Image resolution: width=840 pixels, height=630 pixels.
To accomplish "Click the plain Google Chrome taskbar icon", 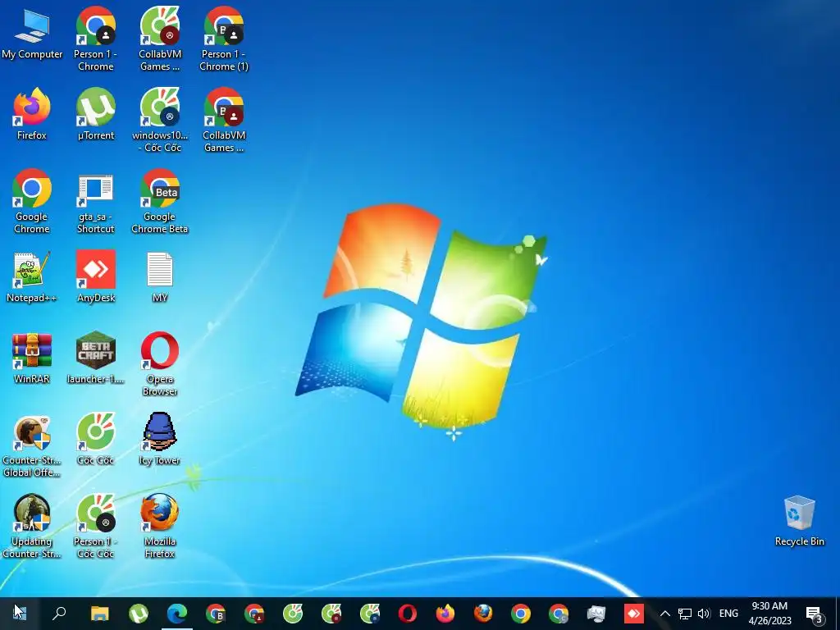I will tap(520, 613).
